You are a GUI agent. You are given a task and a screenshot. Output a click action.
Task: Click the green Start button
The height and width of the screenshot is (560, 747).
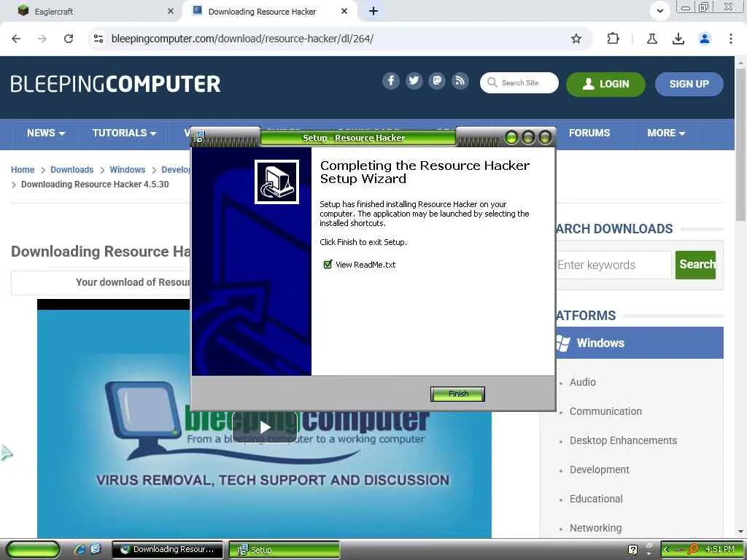click(x=34, y=550)
